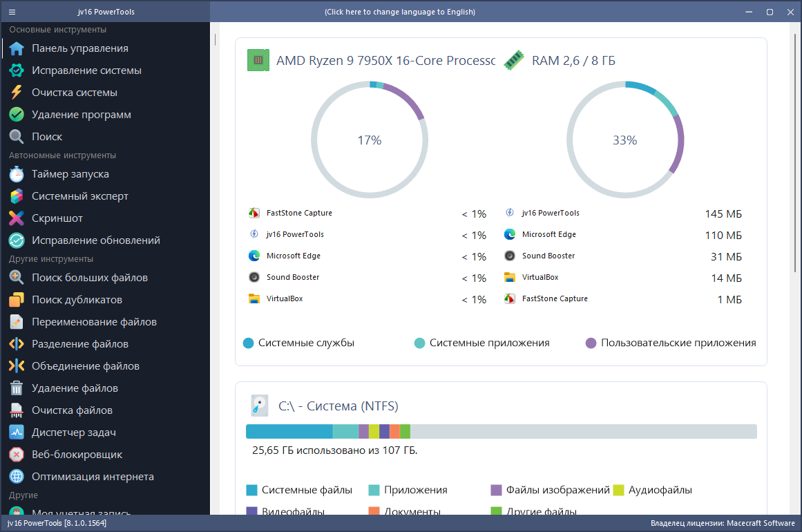The height and width of the screenshot is (532, 802).
Task: Click the Диспетчер задач monitor icon
Action: [17, 433]
